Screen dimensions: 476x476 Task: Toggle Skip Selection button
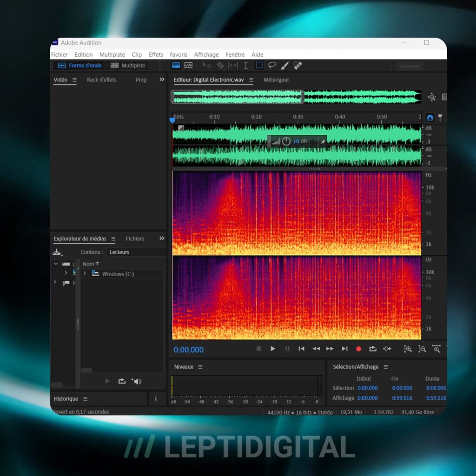tap(387, 349)
